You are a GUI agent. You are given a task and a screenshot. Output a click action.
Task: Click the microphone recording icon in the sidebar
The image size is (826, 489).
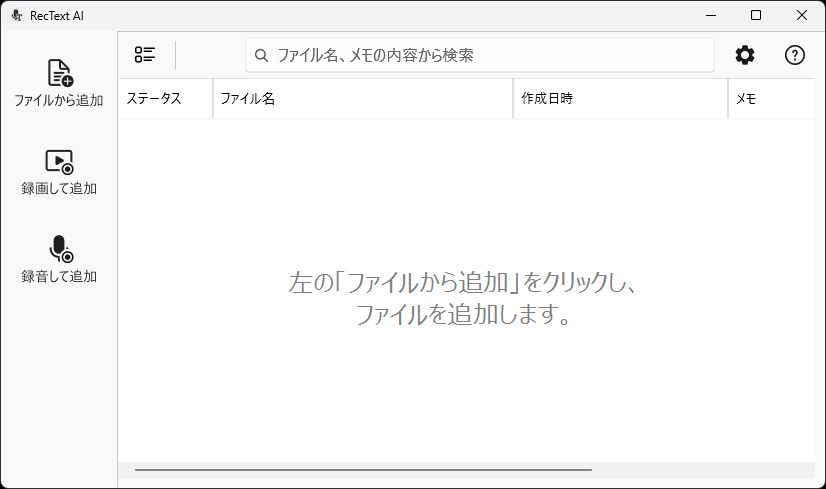pyautogui.click(x=59, y=249)
